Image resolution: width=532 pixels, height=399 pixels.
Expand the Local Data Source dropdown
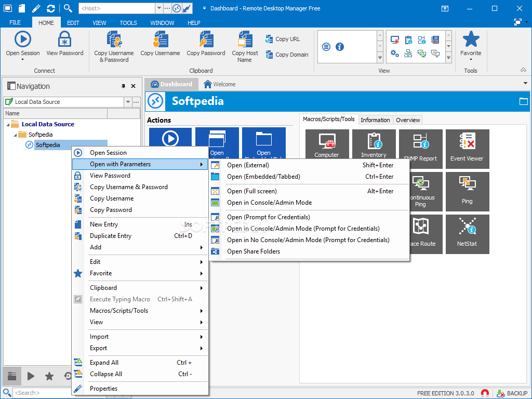coord(128,102)
